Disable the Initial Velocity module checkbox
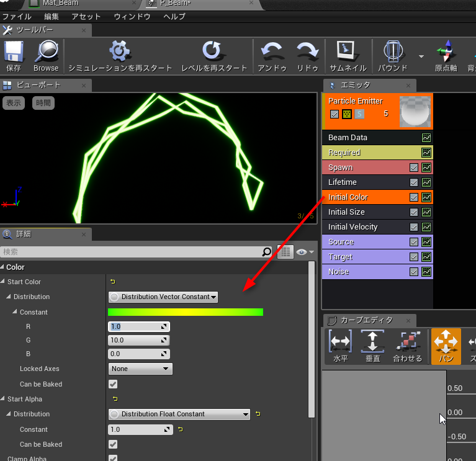The height and width of the screenshot is (461, 476). click(x=414, y=227)
